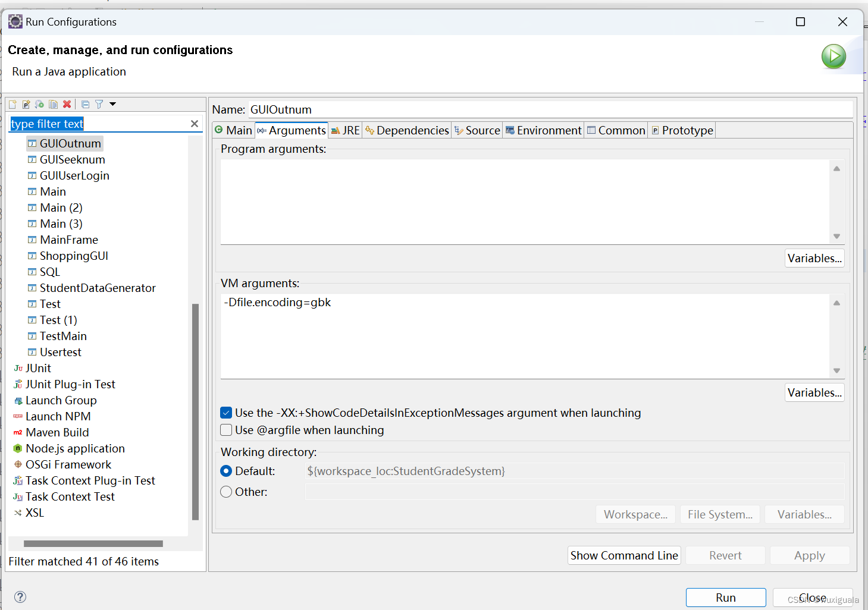This screenshot has width=868, height=610.
Task: Select the MainFrame configuration
Action: 62,240
